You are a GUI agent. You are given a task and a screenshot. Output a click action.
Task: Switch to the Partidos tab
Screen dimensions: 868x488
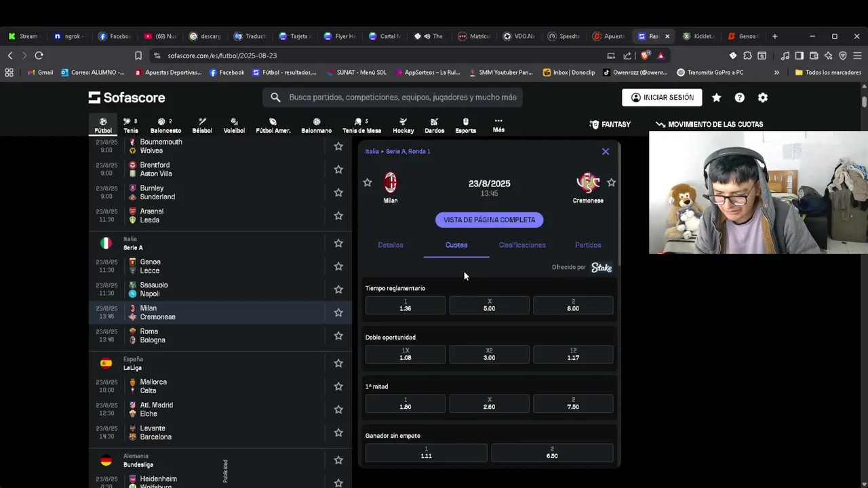(x=588, y=245)
